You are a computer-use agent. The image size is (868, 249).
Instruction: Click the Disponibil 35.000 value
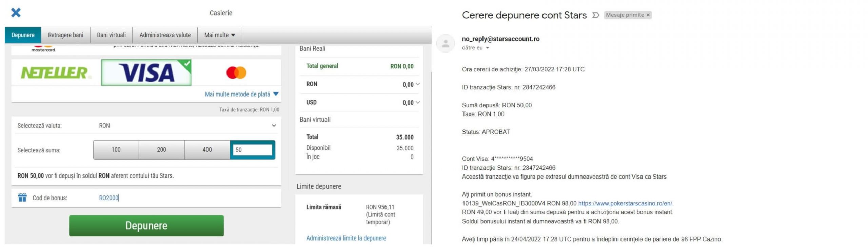coord(405,148)
